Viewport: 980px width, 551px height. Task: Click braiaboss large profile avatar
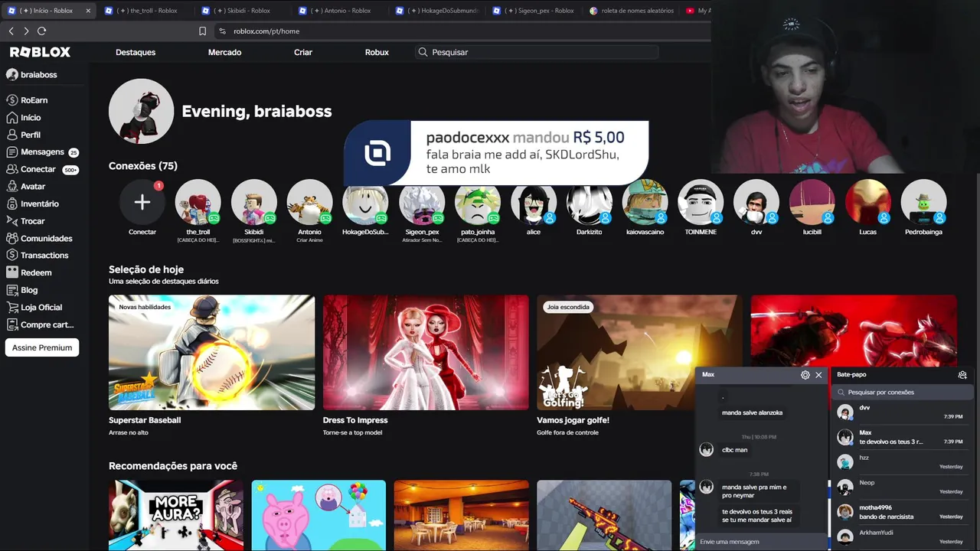click(142, 111)
